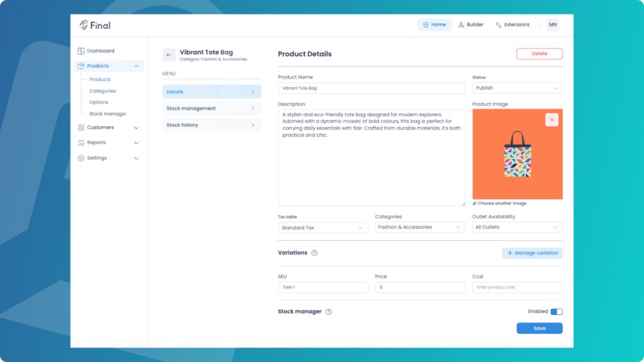Click the Dashboard grid icon
Viewport: 644px width, 362px height.
(81, 51)
